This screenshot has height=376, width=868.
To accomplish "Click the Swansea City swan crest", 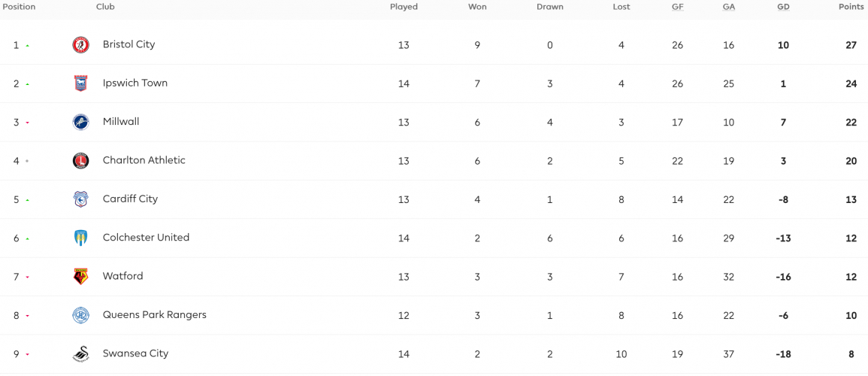I will pyautogui.click(x=81, y=354).
